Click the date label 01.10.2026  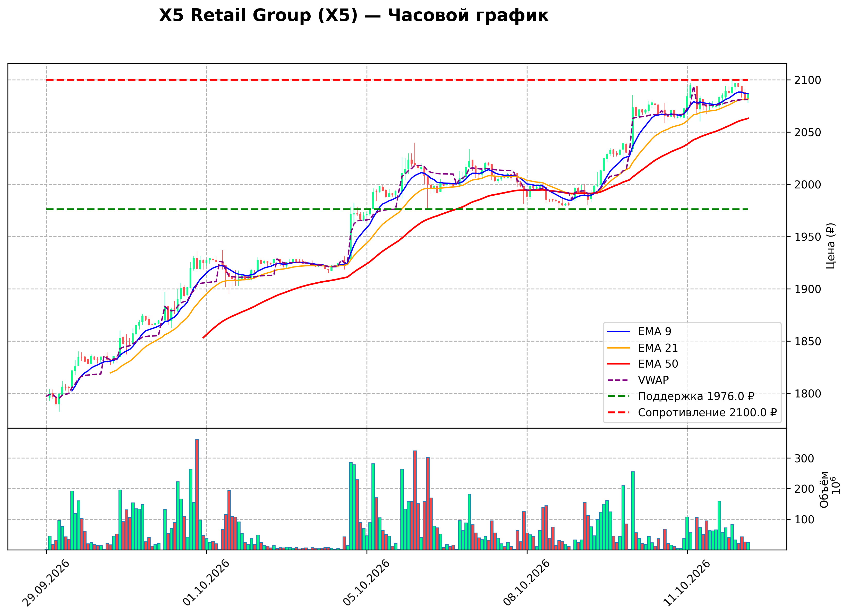[x=206, y=583]
